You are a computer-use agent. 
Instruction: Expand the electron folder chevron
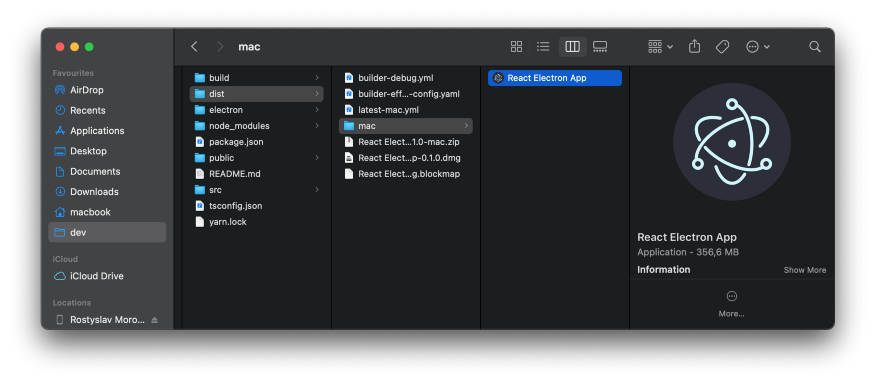(317, 110)
